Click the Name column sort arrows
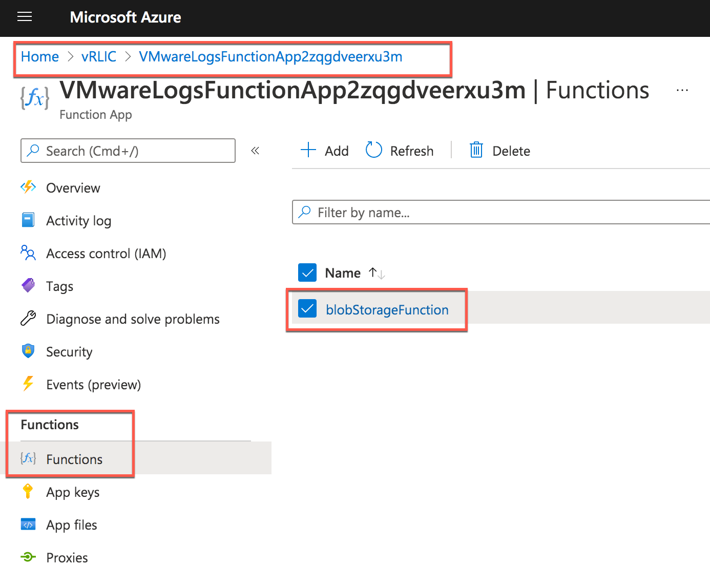 click(377, 273)
